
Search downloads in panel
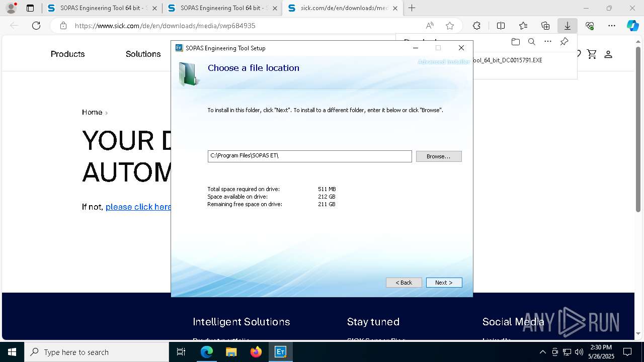[531, 42]
